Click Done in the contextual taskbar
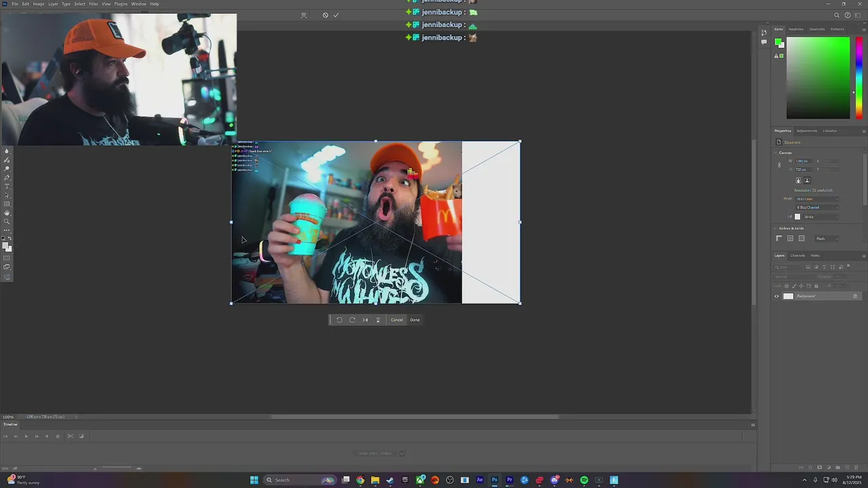This screenshot has width=868, height=488. tap(415, 320)
